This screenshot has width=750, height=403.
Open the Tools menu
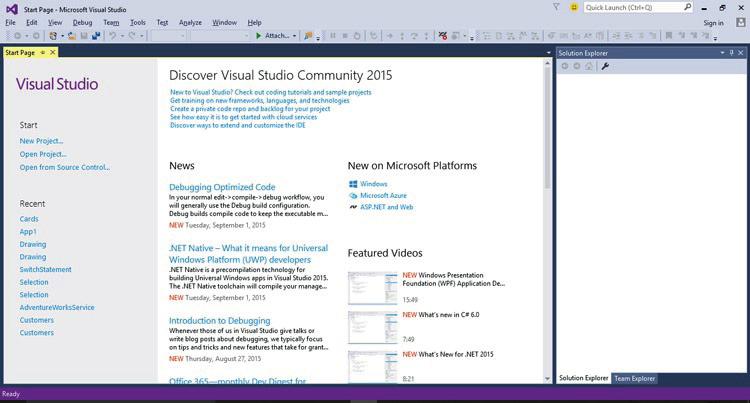pos(138,22)
